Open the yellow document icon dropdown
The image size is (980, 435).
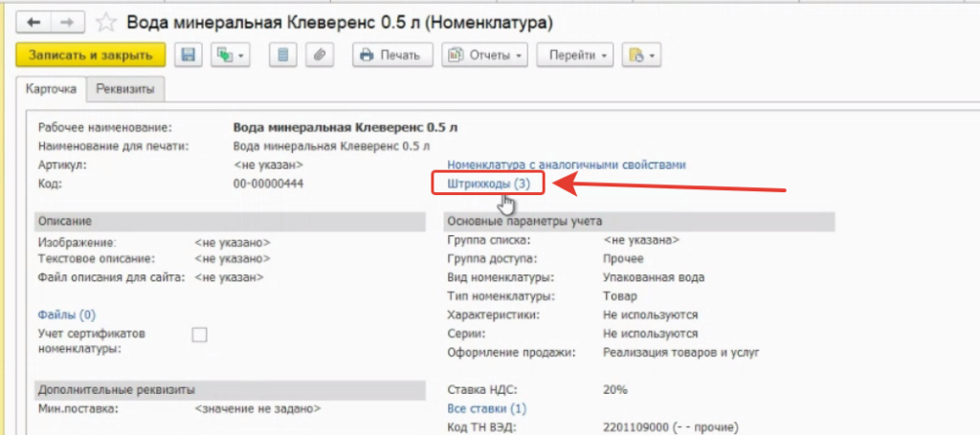tap(642, 54)
